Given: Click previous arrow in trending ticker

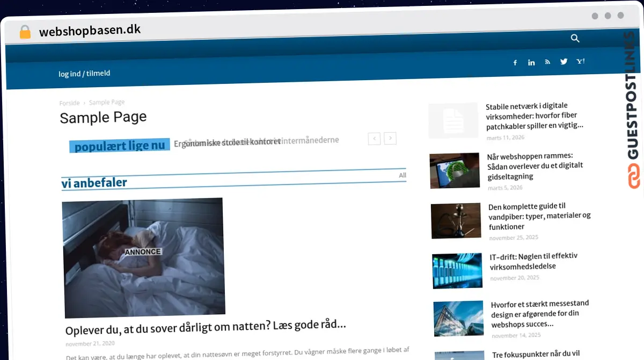Looking at the screenshot, I should 375,139.
